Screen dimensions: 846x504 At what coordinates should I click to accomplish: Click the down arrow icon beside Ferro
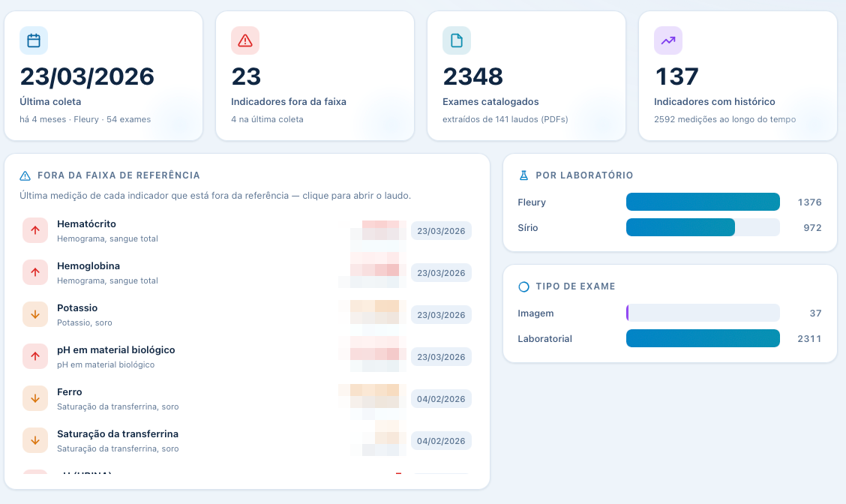35,399
